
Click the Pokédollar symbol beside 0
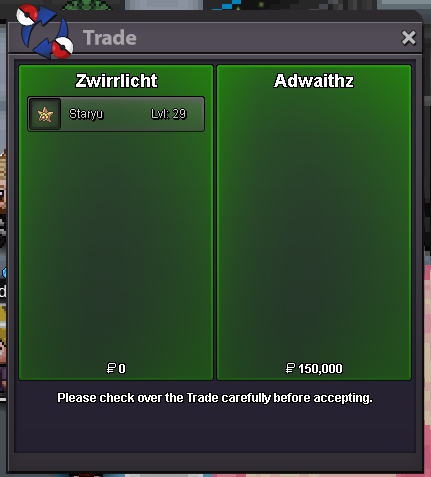pos(111,368)
